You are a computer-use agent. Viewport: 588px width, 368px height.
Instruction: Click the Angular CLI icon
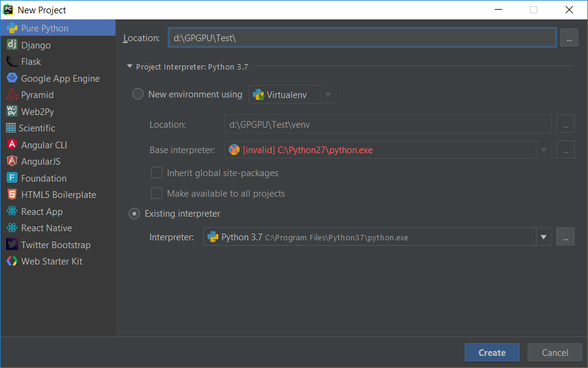[x=12, y=145]
